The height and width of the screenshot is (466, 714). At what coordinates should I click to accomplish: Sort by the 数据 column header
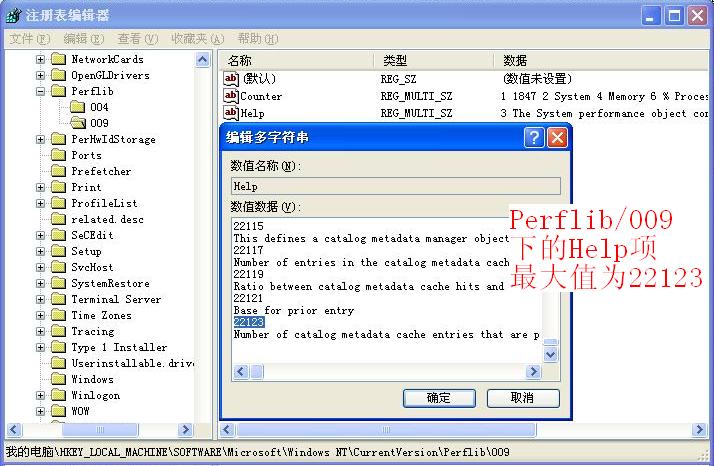(601, 60)
